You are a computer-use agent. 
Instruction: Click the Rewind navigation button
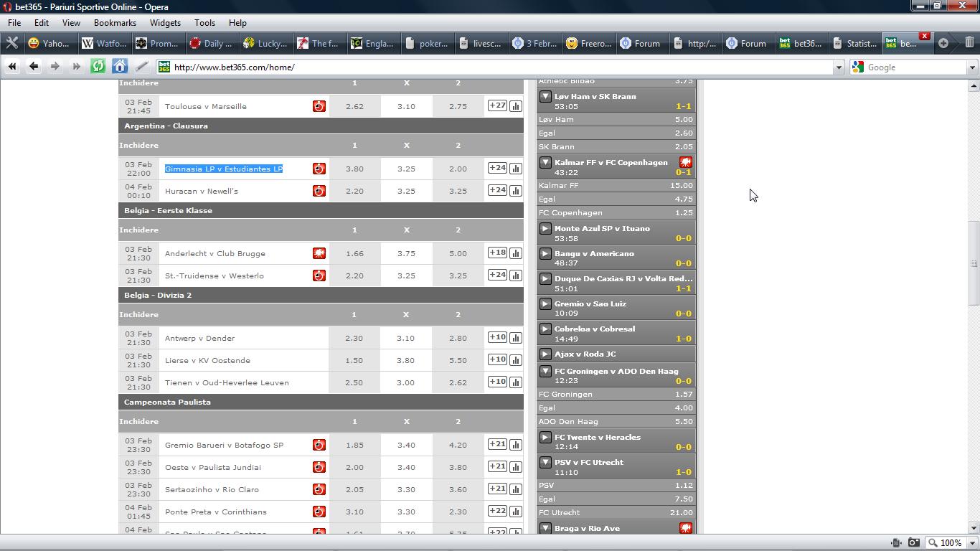click(x=12, y=67)
